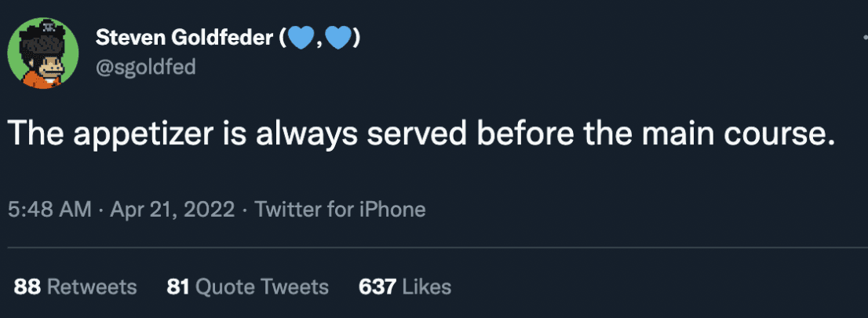The width and height of the screenshot is (868, 318).
Task: Open the Steven Goldfeder display name
Action: coord(184,37)
